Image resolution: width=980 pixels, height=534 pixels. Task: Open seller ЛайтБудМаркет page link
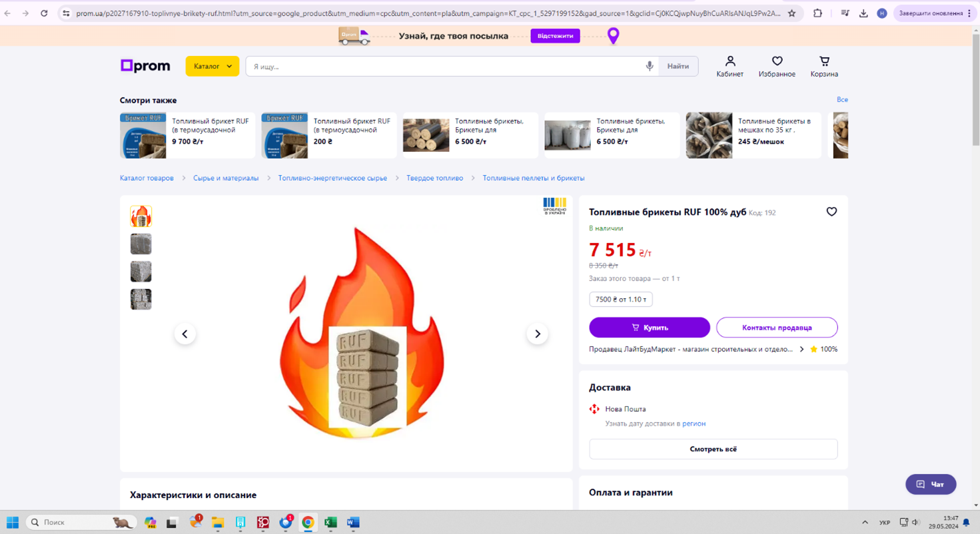click(x=691, y=349)
